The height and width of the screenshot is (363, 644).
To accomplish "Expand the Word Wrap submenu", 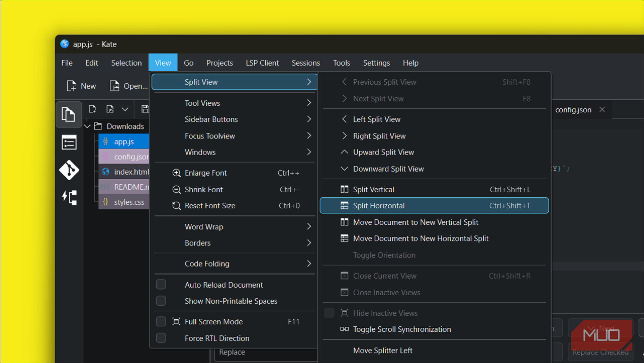I will pos(234,227).
